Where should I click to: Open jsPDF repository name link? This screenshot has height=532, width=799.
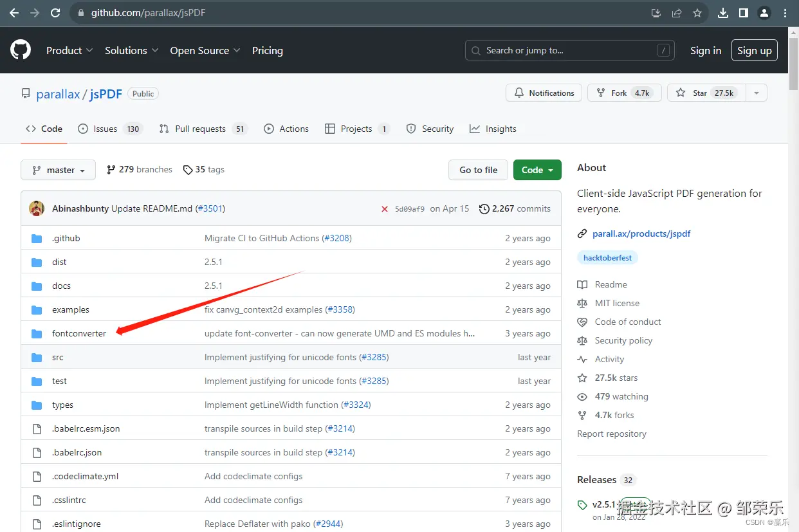106,94
